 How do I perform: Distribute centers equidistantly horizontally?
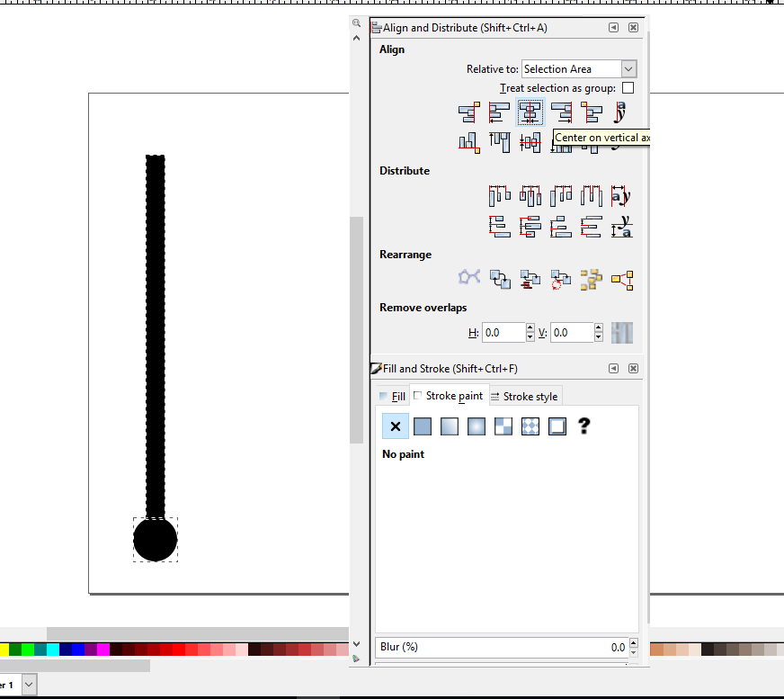point(530,195)
